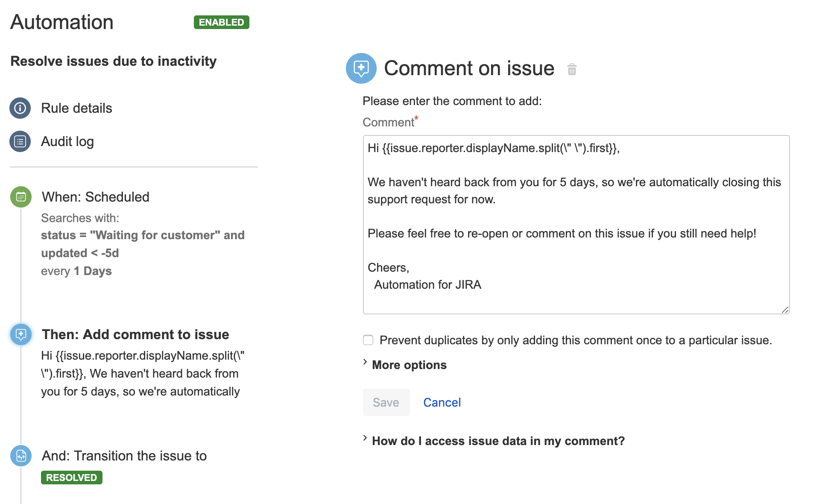This screenshot has width=831, height=504.
Task: Open the Audit log
Action: point(67,141)
